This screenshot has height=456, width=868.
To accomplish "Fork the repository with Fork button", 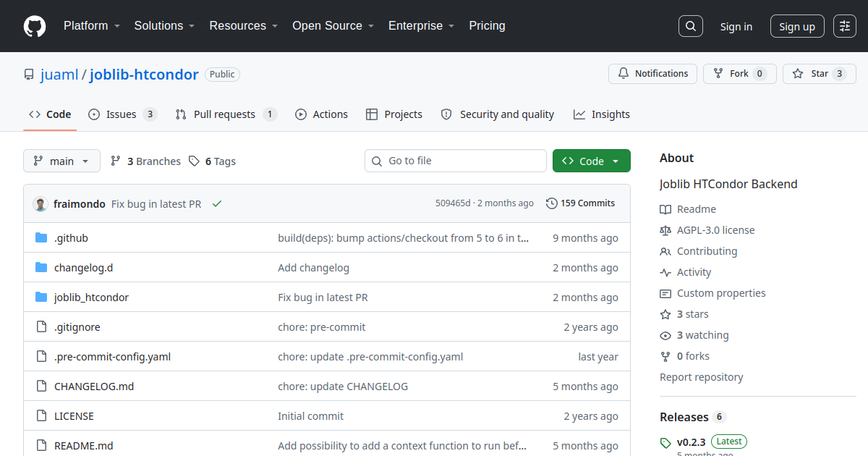I will [739, 74].
